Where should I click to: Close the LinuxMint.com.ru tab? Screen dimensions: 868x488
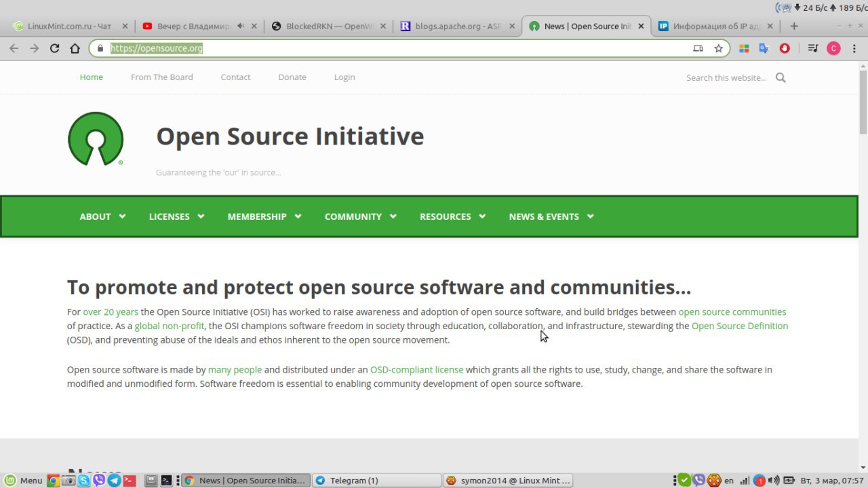[x=124, y=26]
